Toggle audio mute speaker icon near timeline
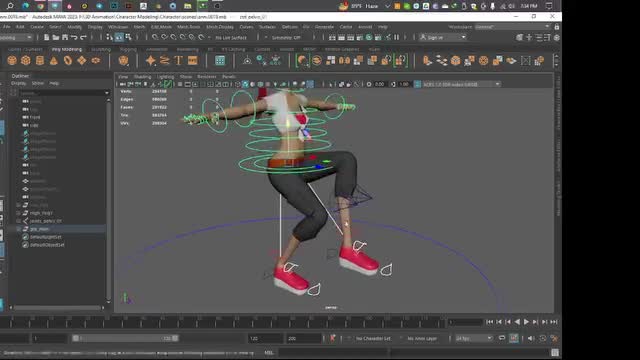This screenshot has width=640, height=360. (531, 338)
